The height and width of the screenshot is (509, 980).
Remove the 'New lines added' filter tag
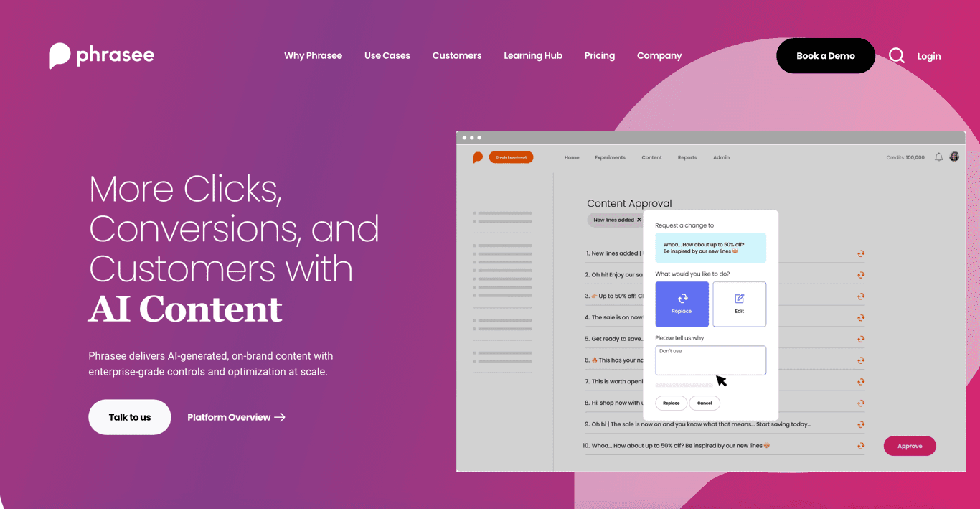tap(639, 220)
